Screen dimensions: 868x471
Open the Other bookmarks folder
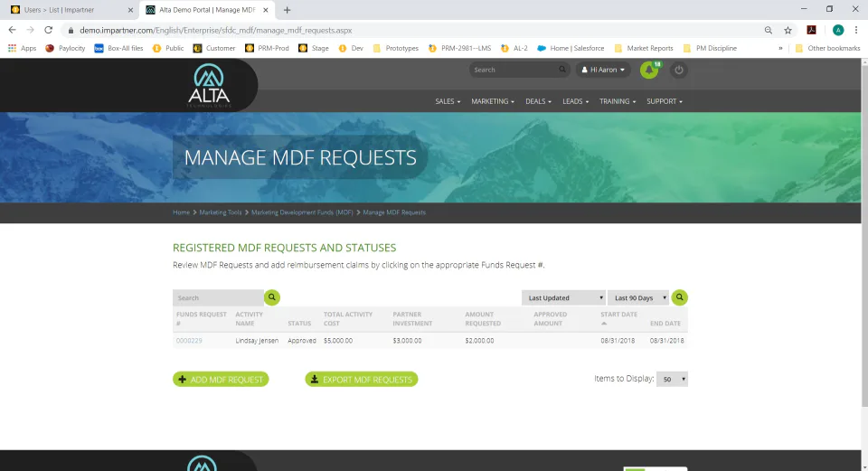[x=827, y=48]
